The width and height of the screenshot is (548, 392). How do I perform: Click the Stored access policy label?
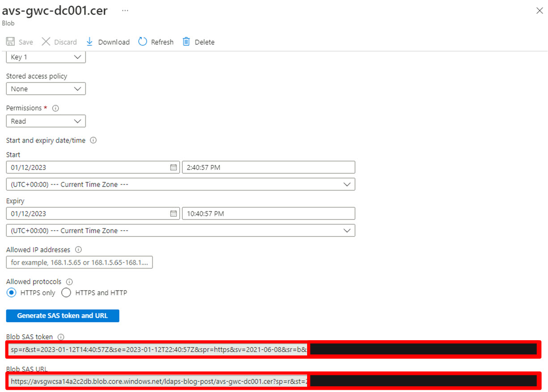[x=37, y=76]
